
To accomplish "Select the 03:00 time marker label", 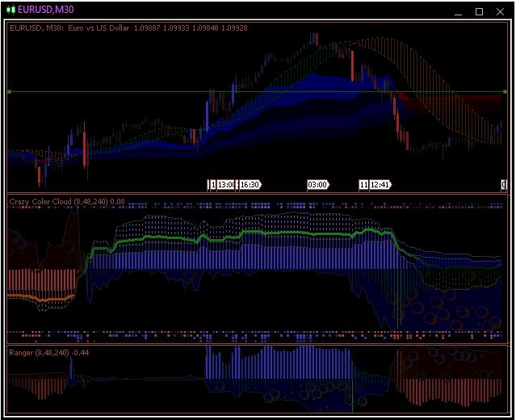I will pos(317,185).
